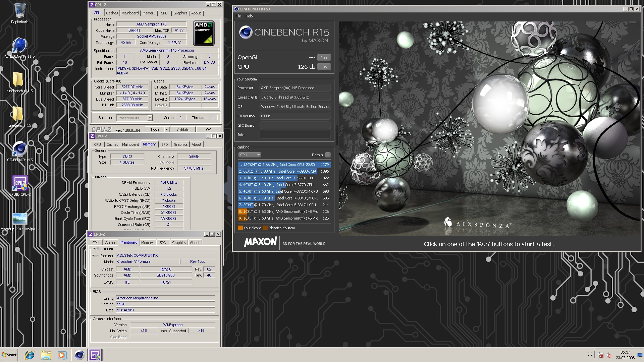Viewport: 644px width, 362px height.
Task: Click the Cinebench R15 logo sphere
Action: tap(246, 32)
